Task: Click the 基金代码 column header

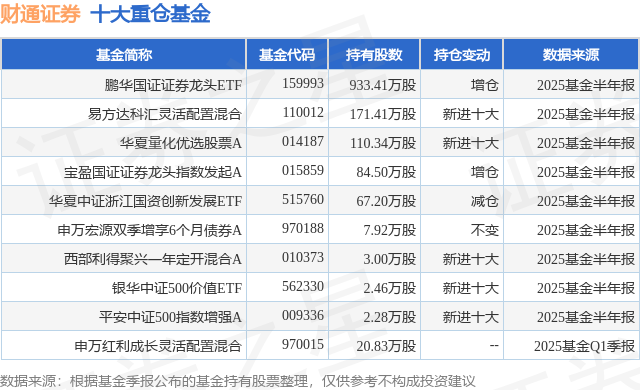Action: pos(287,55)
